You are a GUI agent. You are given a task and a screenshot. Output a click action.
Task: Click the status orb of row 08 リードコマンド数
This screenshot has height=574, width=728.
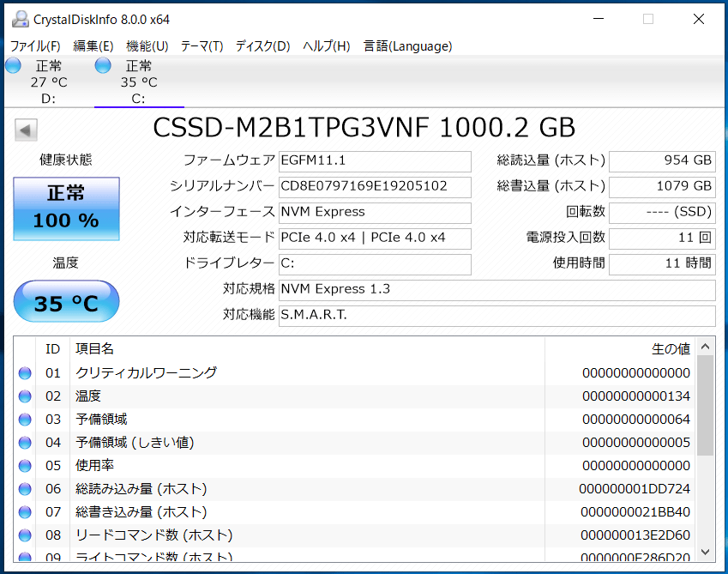point(25,535)
